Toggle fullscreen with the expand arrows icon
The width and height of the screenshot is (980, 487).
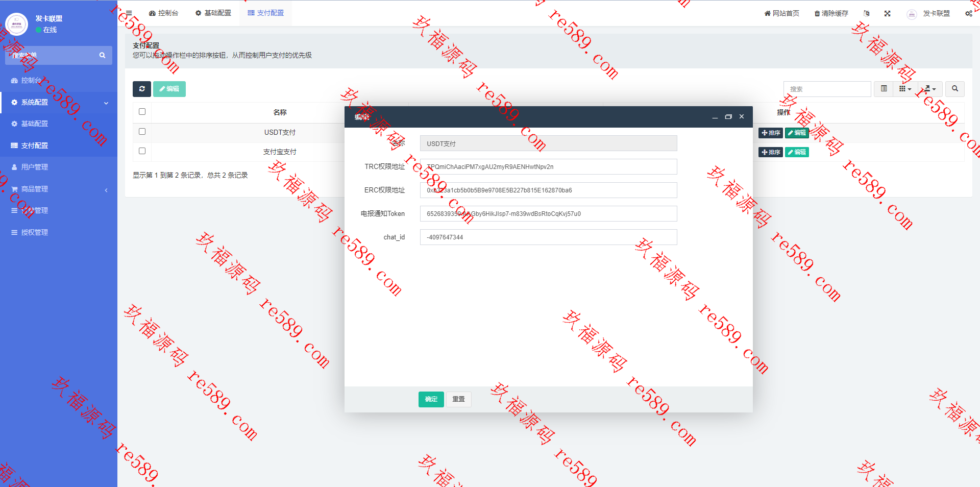(887, 13)
